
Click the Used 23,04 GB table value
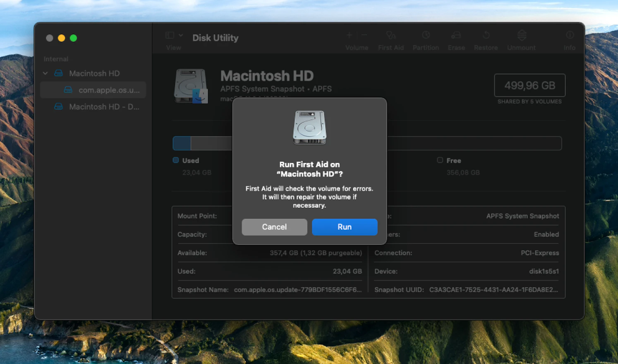pyautogui.click(x=347, y=271)
